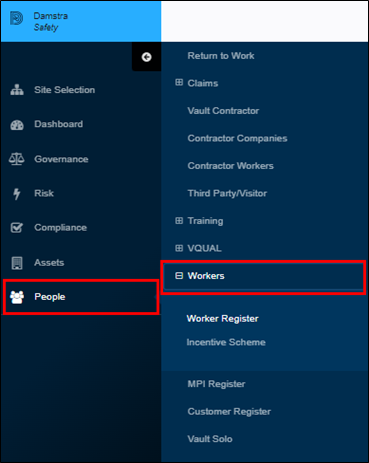Screen dimensions: 369x463
Task: Open Vault Contractor
Action: [223, 111]
